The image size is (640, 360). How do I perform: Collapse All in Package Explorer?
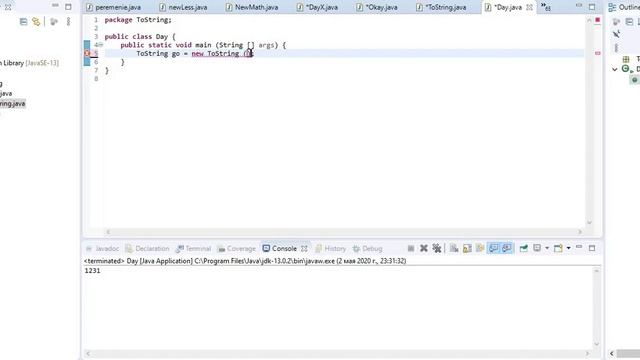click(23, 22)
